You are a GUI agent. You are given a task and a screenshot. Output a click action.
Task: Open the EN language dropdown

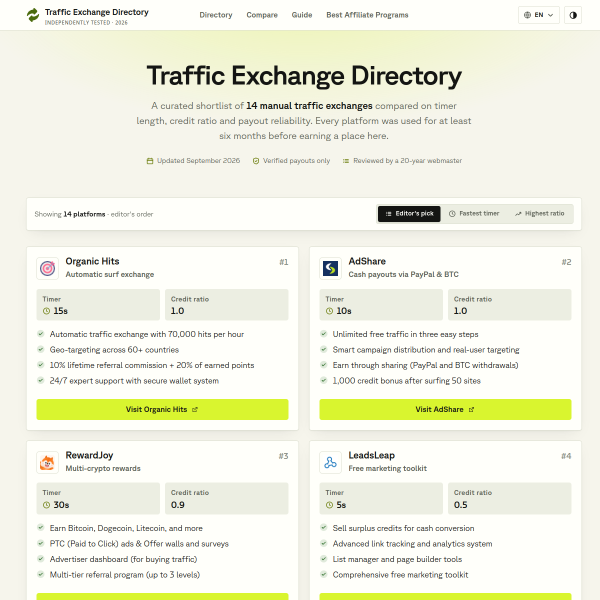(x=539, y=15)
